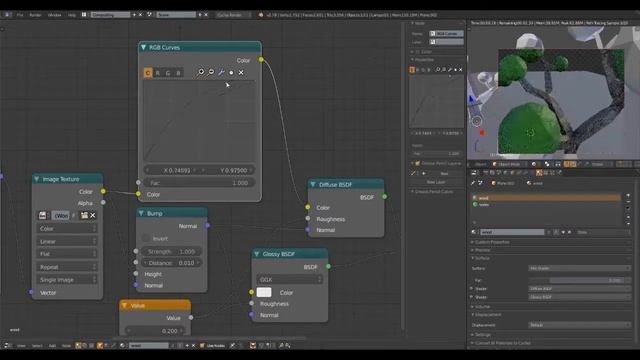640x360 pixels.
Task: Open node editor Select menu
Action: (x=37, y=346)
